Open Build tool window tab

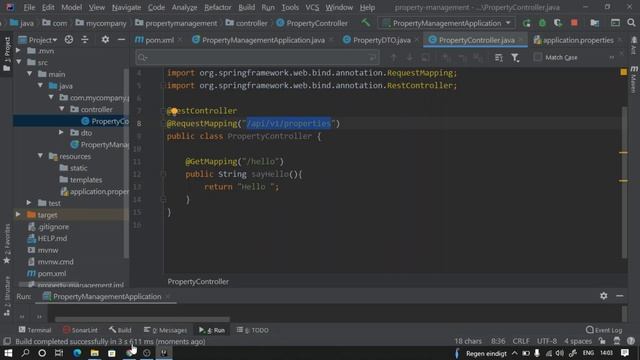(x=120, y=330)
